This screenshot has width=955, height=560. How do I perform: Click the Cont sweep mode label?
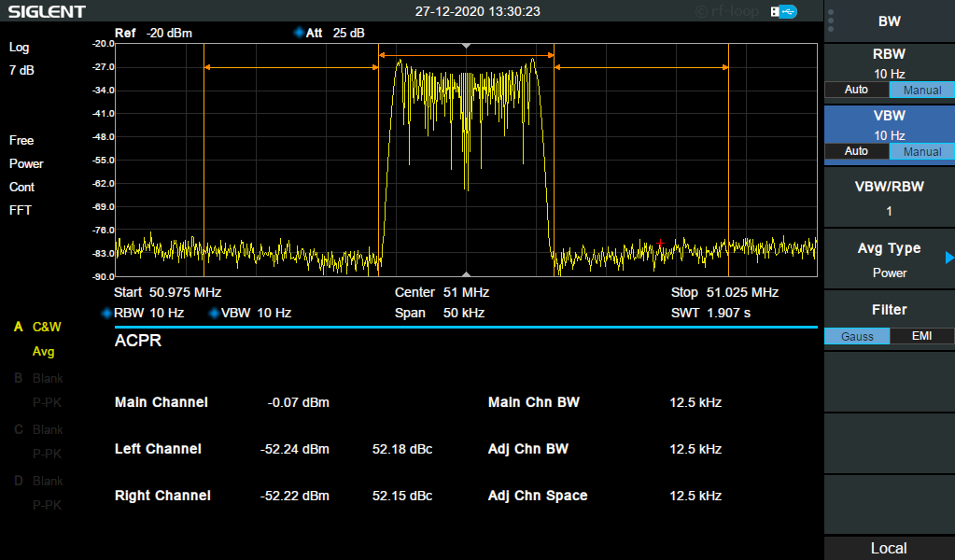point(21,187)
